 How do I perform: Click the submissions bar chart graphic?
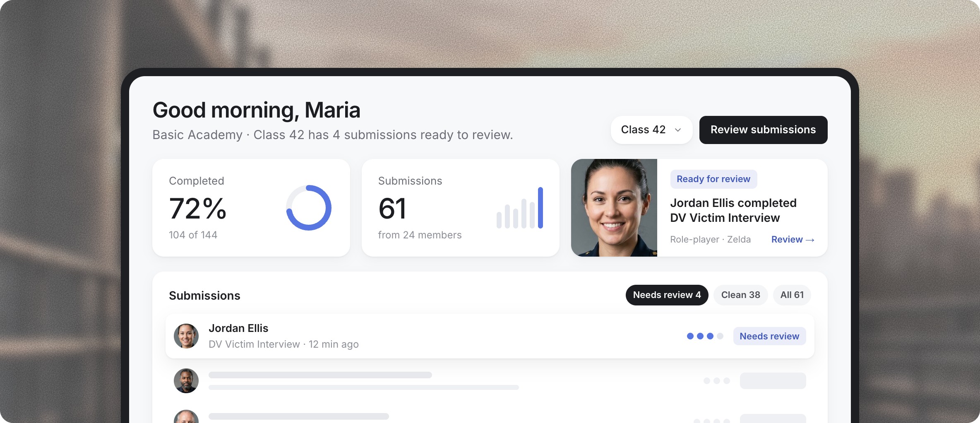(x=520, y=208)
